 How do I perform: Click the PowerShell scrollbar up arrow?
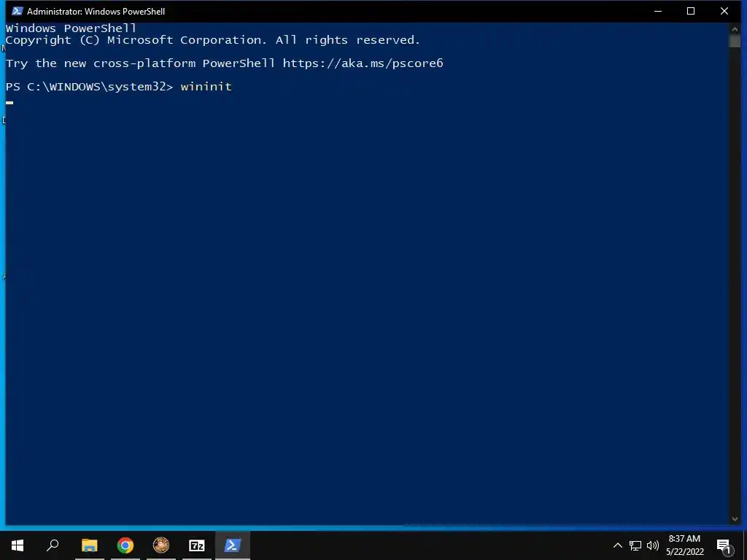coord(734,29)
